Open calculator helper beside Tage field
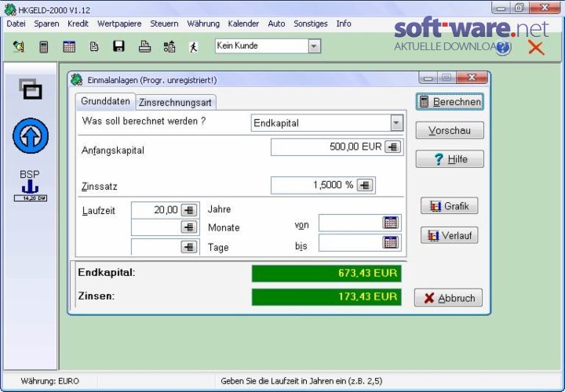 (x=189, y=247)
